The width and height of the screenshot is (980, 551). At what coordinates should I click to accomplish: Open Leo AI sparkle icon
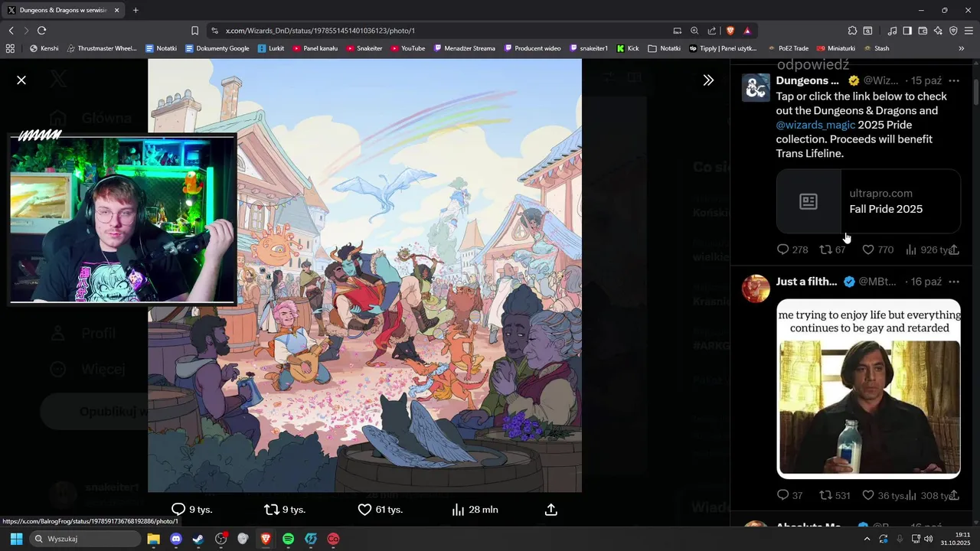click(x=938, y=31)
